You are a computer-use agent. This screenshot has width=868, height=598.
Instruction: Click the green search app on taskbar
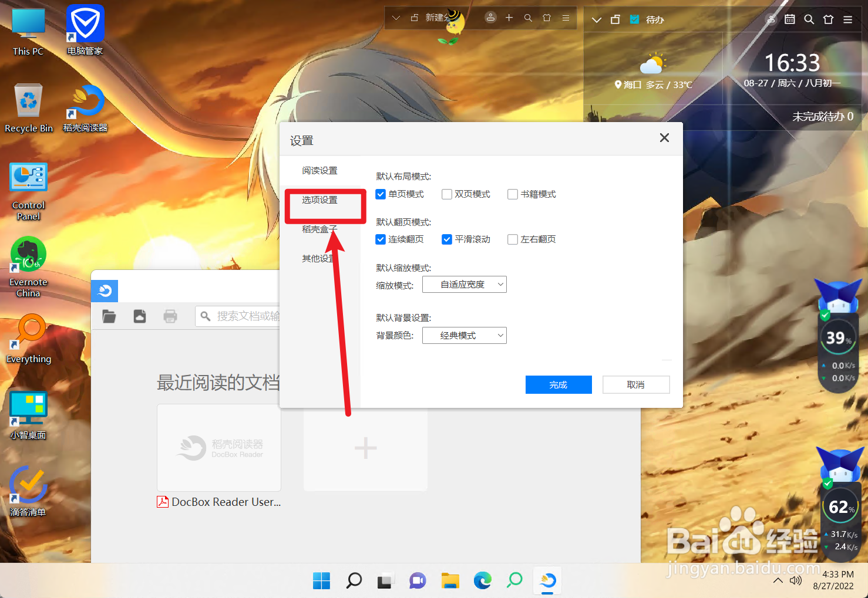(514, 581)
